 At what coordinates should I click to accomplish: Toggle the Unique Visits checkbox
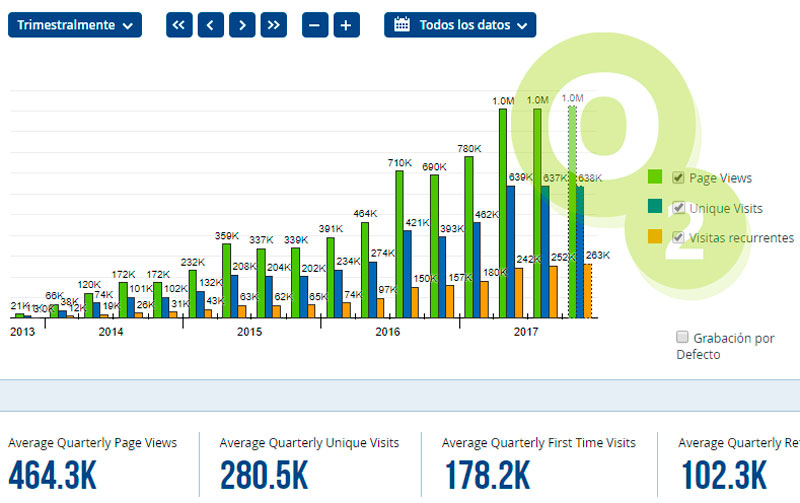pyautogui.click(x=679, y=208)
